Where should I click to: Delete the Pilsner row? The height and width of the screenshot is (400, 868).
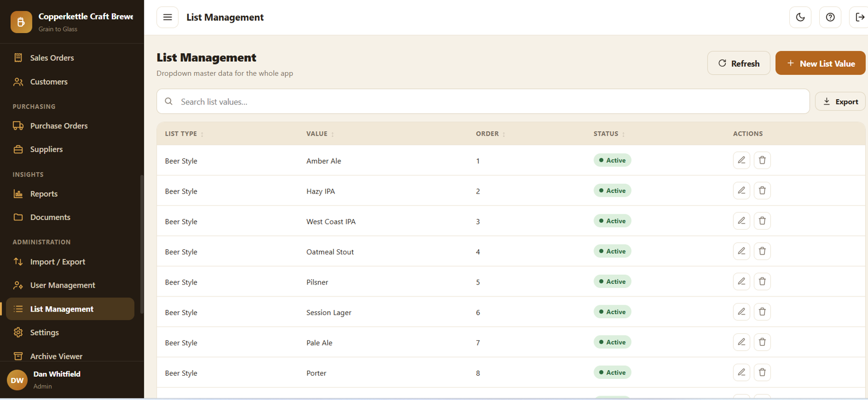click(x=762, y=282)
